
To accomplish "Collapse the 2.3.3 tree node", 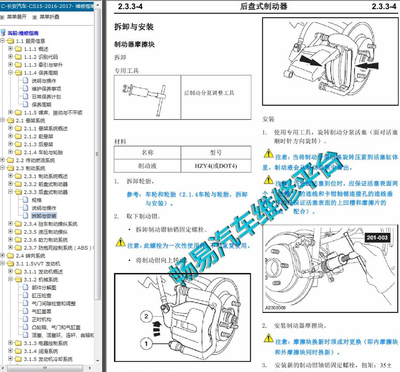I will coord(10,192).
